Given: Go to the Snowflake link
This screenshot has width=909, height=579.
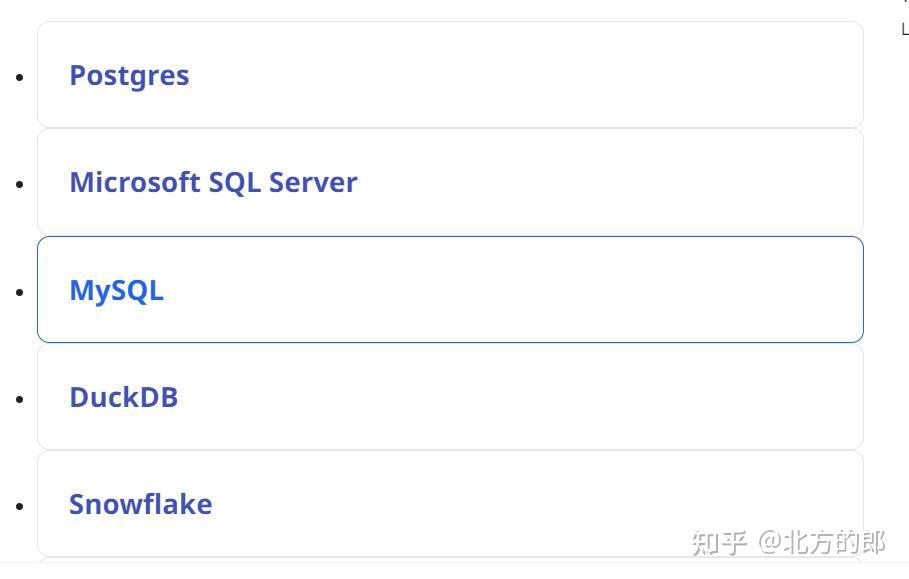Looking at the screenshot, I should point(140,505).
